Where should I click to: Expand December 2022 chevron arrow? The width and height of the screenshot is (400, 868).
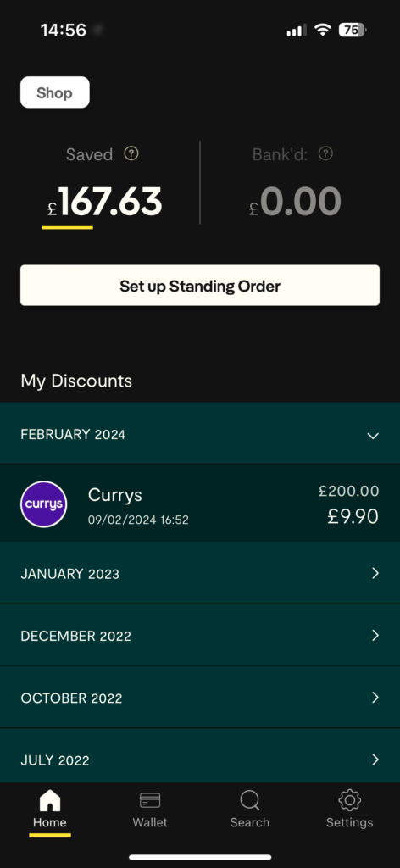coord(375,635)
